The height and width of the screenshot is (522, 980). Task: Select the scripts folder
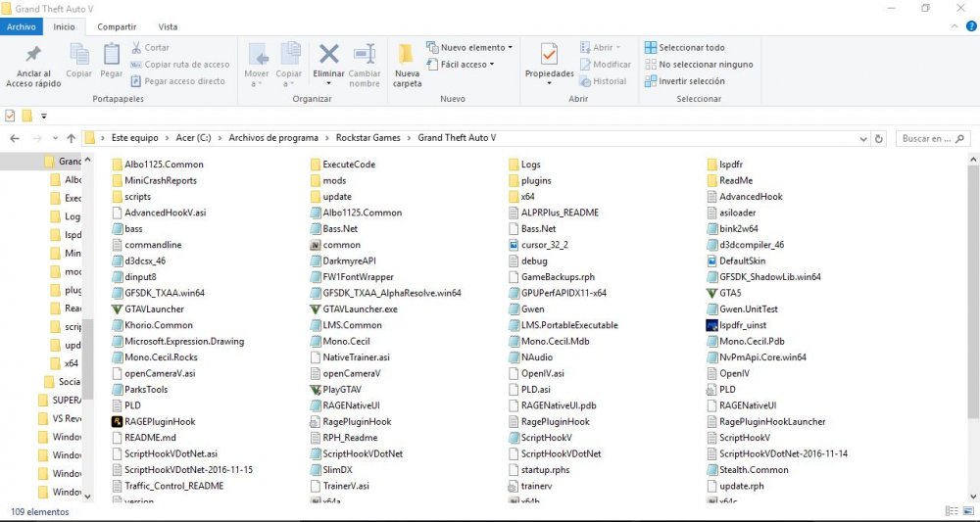[x=131, y=197]
